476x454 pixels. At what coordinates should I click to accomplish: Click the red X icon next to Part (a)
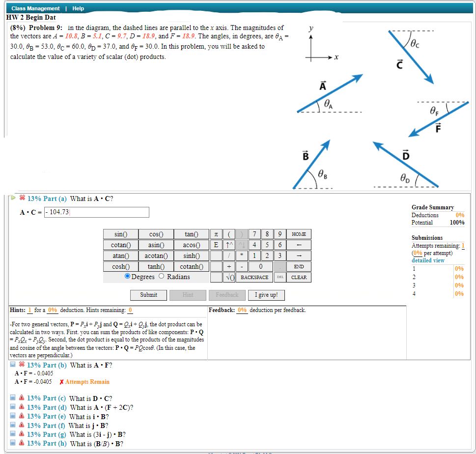[22, 199]
